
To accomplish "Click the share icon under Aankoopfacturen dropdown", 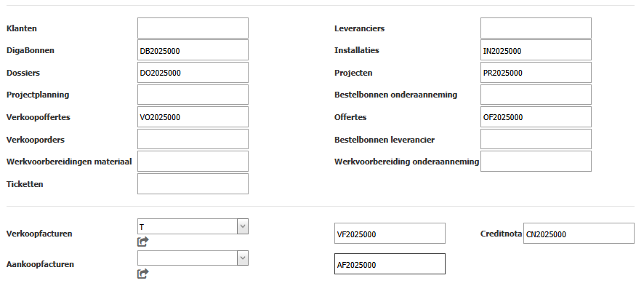I will 142,274.
